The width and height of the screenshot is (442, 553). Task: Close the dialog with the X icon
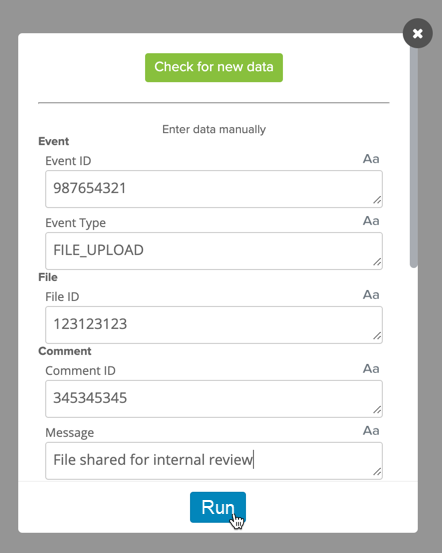pyautogui.click(x=418, y=34)
